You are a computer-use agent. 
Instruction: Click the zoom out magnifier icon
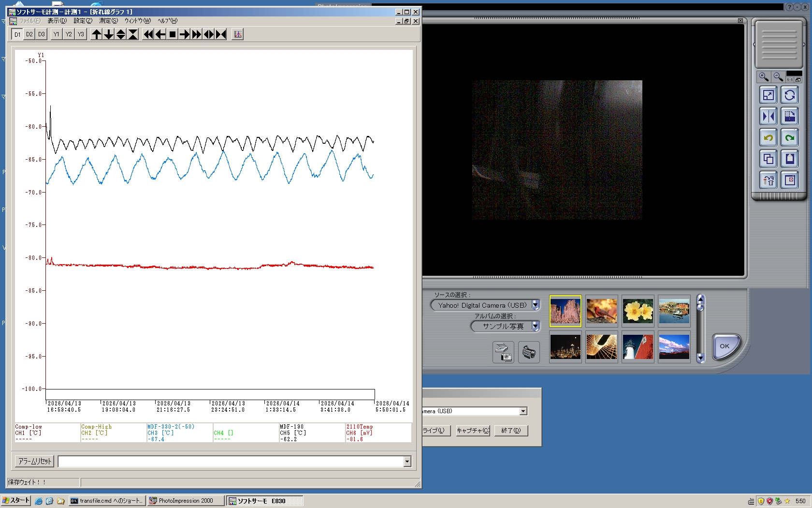(778, 77)
